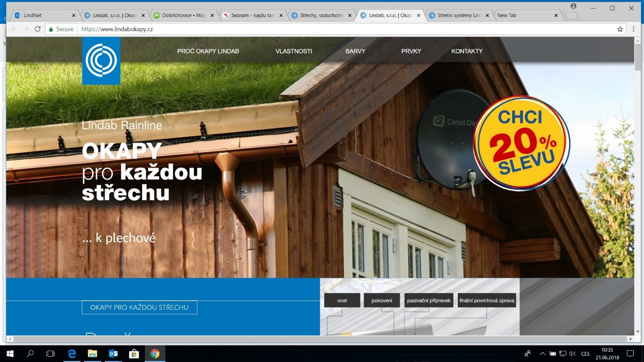
Task: Show hidden system tray icons
Action: pyautogui.click(x=542, y=354)
